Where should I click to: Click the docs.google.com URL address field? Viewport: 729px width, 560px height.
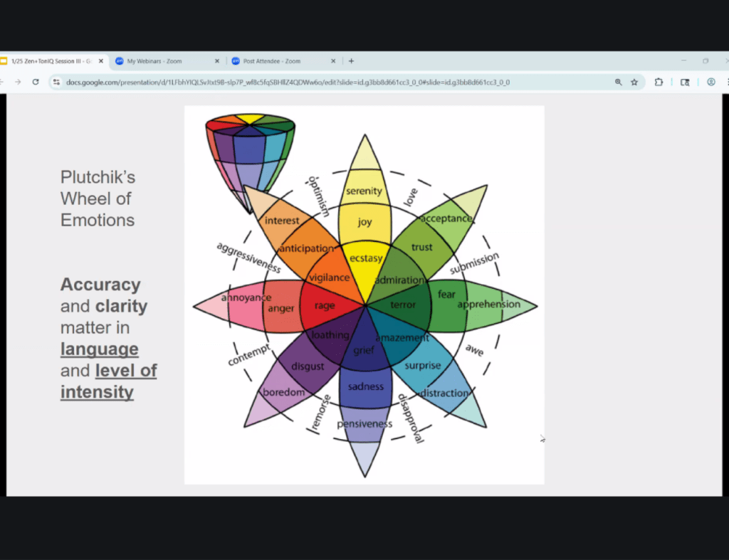(320, 82)
